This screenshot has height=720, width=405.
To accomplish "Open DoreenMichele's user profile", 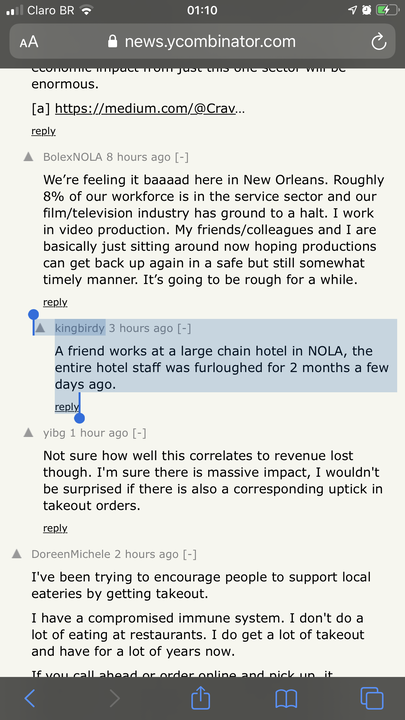I will [71, 554].
